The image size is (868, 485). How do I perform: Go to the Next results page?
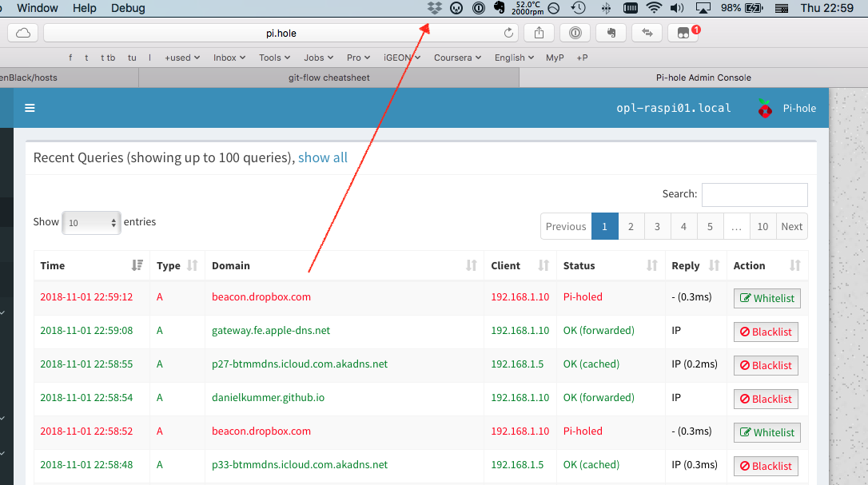(791, 226)
